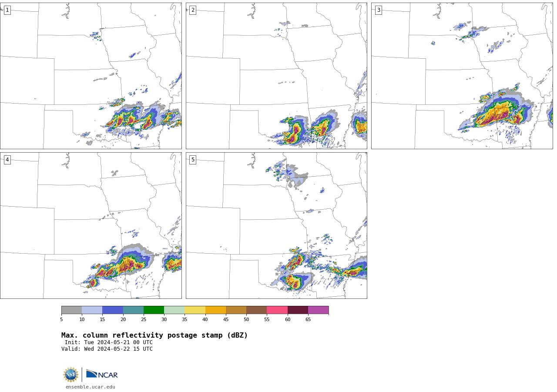This screenshot has height=392, width=557.
Task: Click the Max. column reflectivity title
Action: (x=154, y=335)
